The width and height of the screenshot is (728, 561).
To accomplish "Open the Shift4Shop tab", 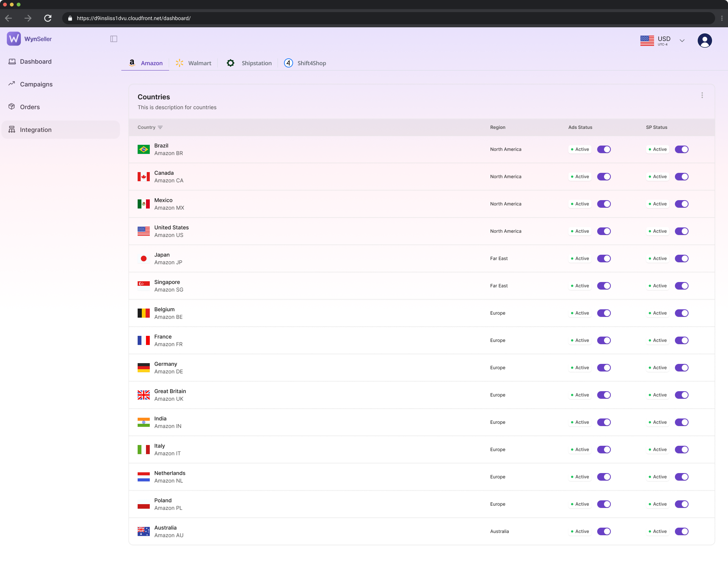I will click(305, 63).
